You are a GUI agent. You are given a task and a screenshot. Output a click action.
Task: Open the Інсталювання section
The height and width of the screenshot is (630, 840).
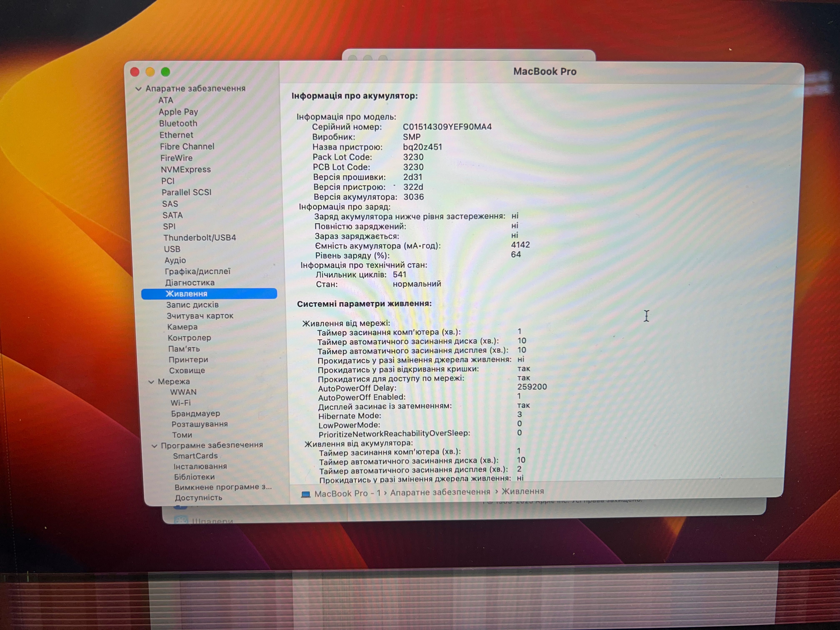point(200,467)
